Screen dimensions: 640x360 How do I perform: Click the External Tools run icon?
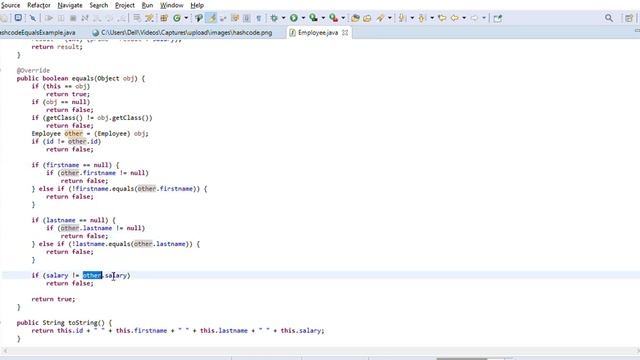click(x=333, y=18)
